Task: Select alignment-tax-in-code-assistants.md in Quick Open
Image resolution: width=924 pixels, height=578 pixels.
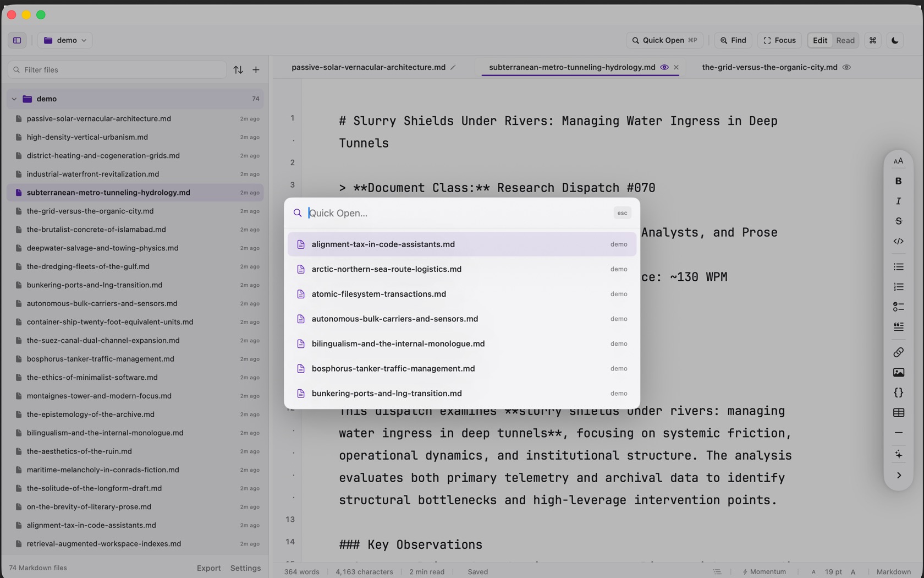Action: 461,244
